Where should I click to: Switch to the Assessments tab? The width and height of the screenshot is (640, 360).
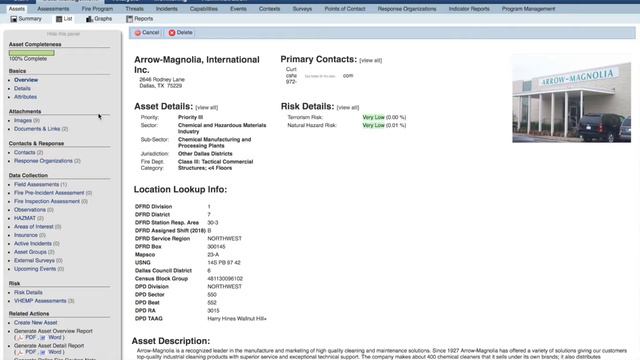pos(53,9)
